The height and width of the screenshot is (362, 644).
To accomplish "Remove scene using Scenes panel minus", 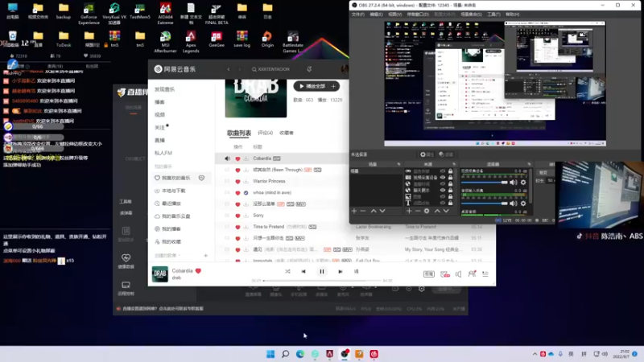I will click(363, 211).
